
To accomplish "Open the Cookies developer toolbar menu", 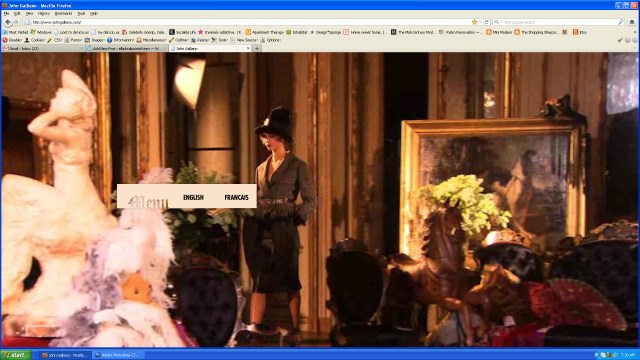I will point(35,40).
